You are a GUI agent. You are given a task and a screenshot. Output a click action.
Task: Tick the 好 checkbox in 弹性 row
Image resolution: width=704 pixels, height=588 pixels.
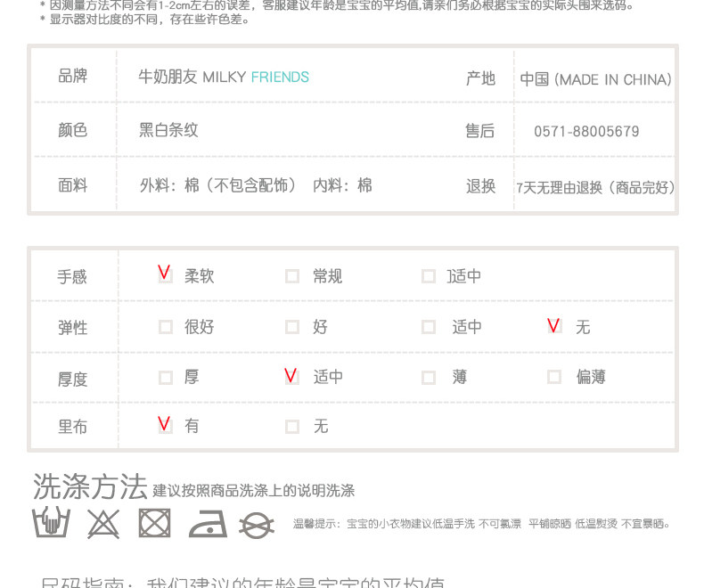pyautogui.click(x=292, y=327)
